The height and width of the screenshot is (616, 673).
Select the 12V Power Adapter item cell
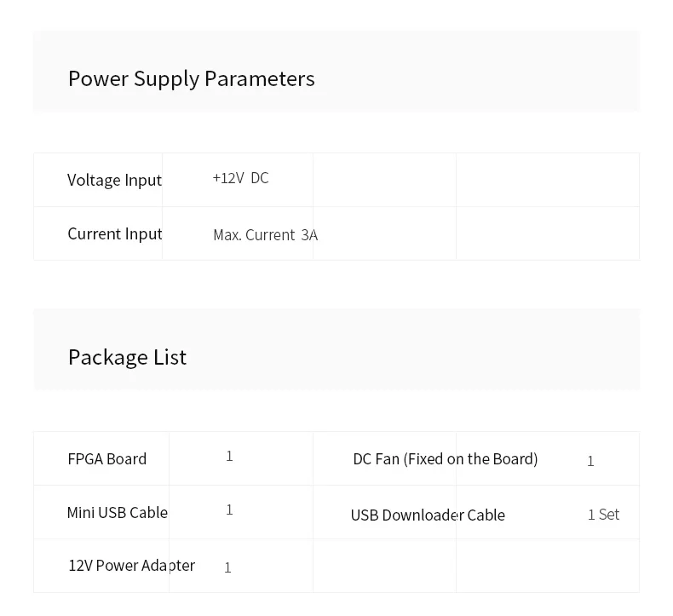point(131,565)
